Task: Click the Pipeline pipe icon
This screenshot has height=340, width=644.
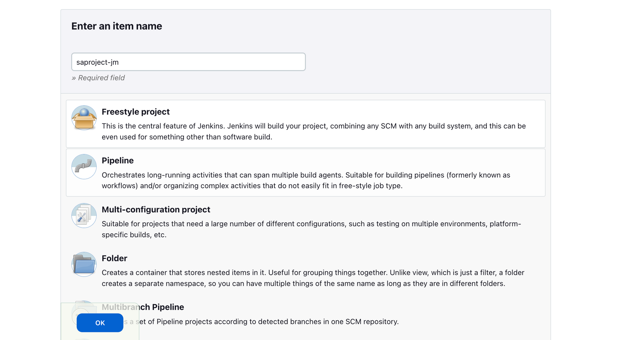Action: (84, 167)
